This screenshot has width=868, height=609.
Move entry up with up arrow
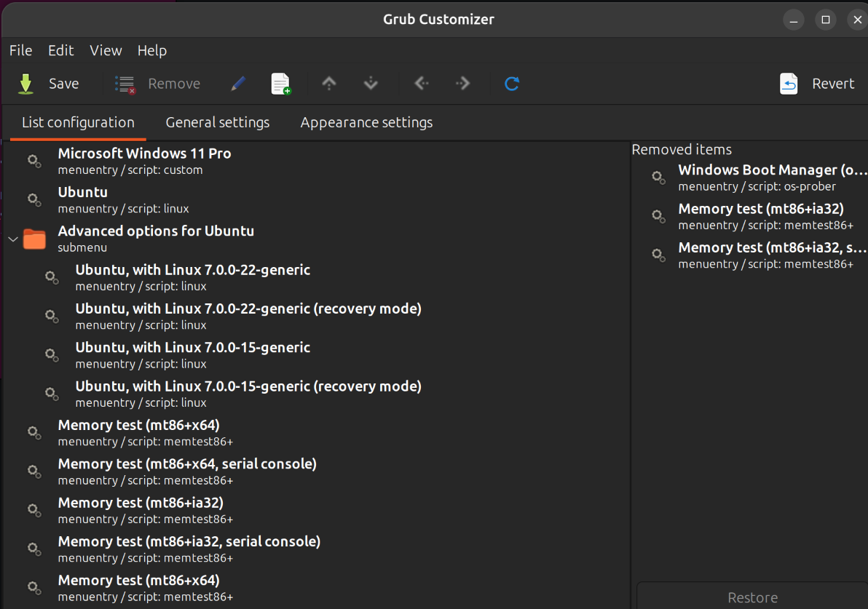pyautogui.click(x=329, y=84)
